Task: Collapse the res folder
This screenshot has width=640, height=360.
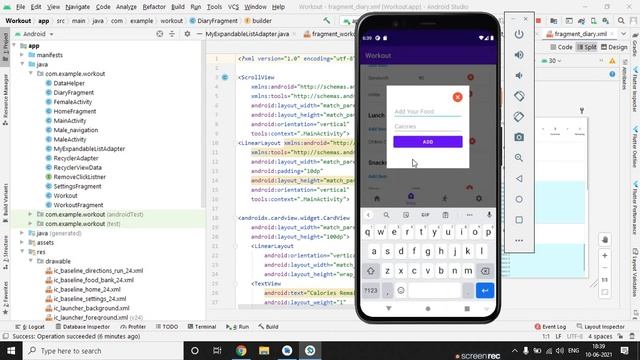Action: click(x=22, y=252)
